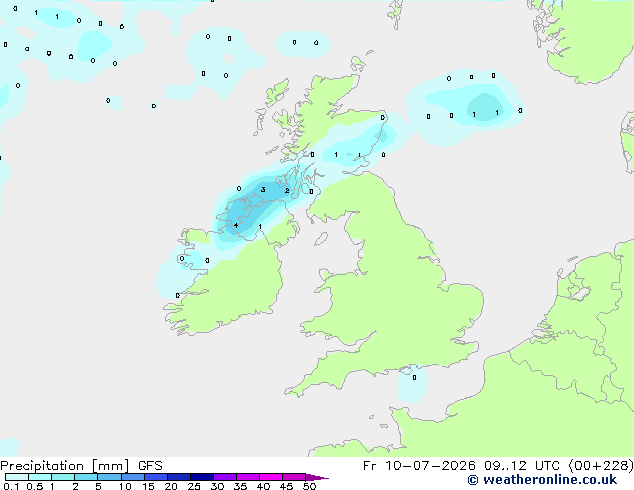Select the 'Precipitation [mm] GFS' title text
The height and width of the screenshot is (490, 634).
[81, 466]
